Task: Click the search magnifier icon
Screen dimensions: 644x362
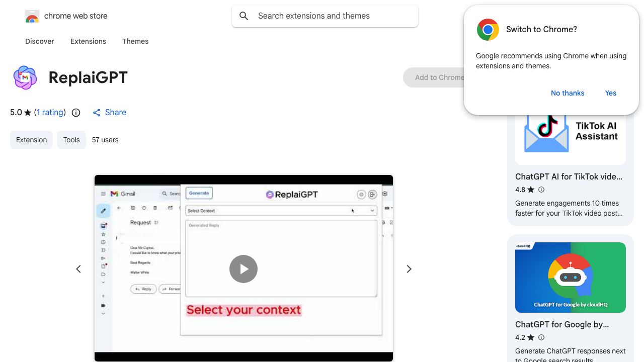Action: [x=244, y=16]
